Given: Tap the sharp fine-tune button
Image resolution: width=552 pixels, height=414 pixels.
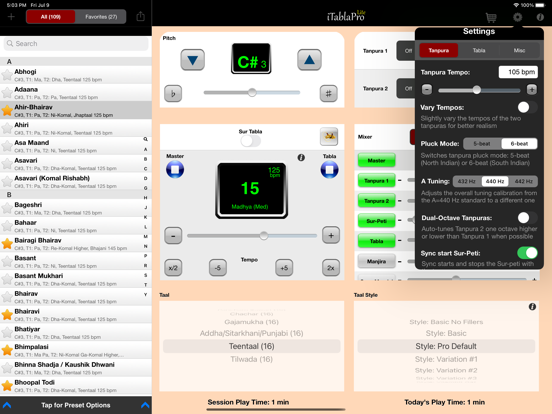Looking at the screenshot, I should point(328,93).
